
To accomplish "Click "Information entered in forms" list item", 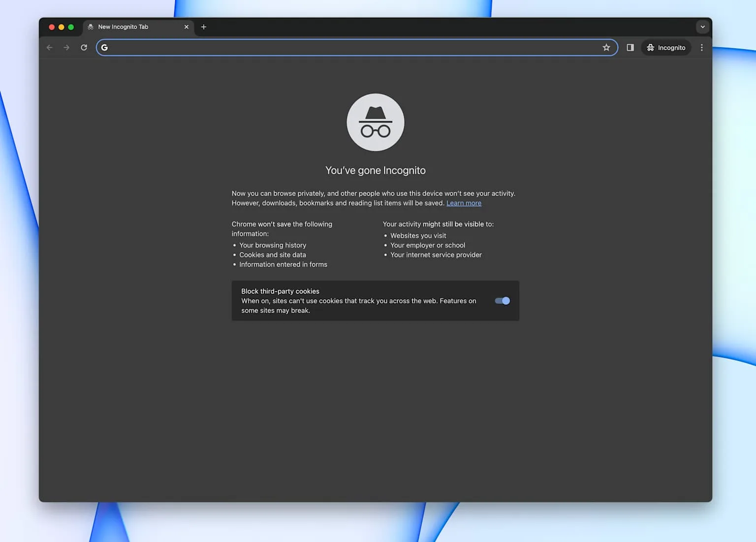I will click(x=283, y=264).
